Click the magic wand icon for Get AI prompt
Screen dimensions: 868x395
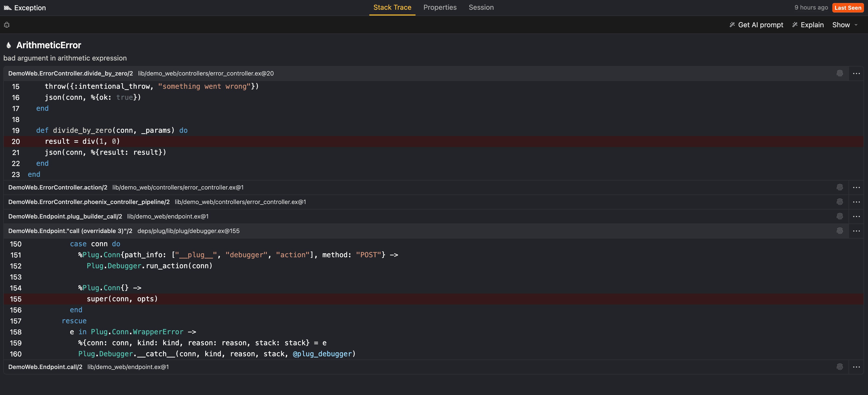(732, 24)
